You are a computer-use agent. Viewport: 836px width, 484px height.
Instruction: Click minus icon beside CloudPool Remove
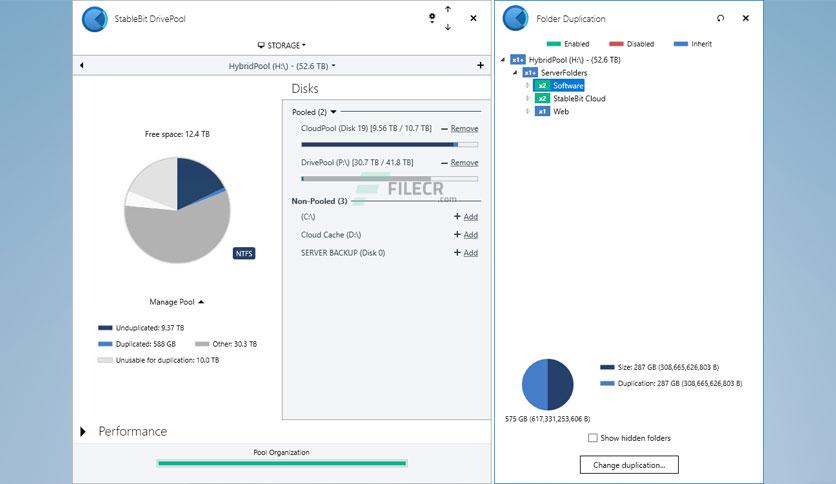444,128
